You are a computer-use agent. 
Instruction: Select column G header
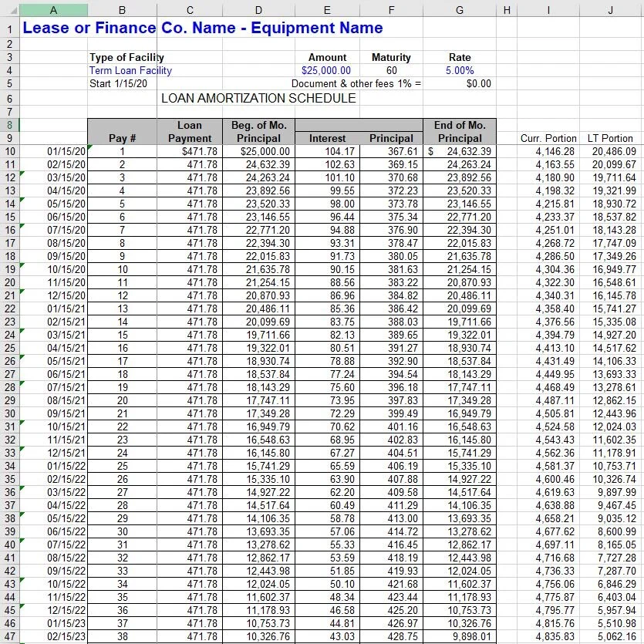(460, 10)
